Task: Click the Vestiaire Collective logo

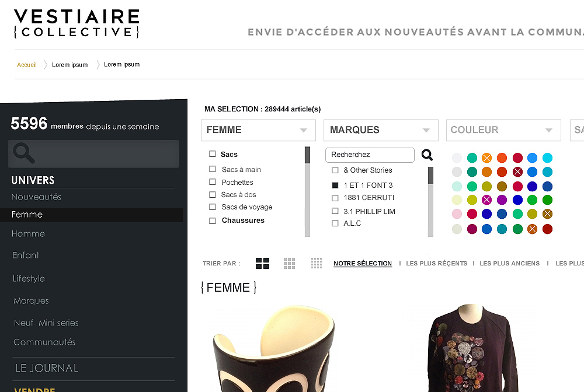Action: [x=77, y=23]
